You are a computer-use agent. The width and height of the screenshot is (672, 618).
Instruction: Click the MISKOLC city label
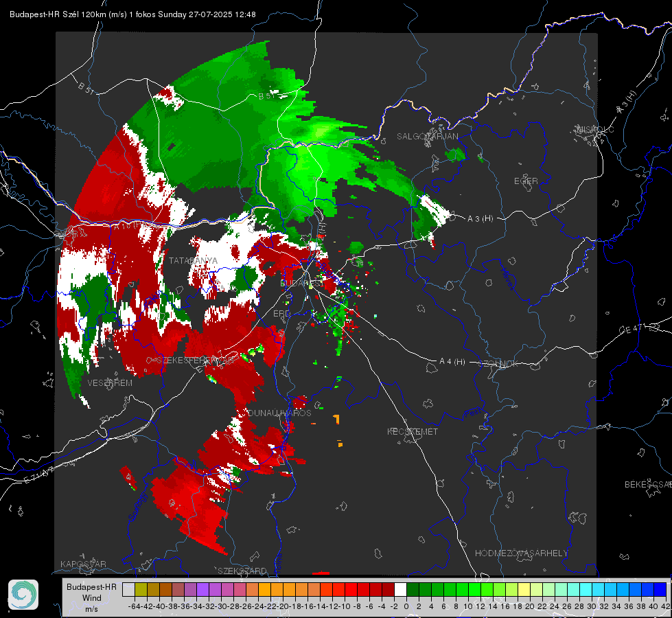pyautogui.click(x=596, y=130)
